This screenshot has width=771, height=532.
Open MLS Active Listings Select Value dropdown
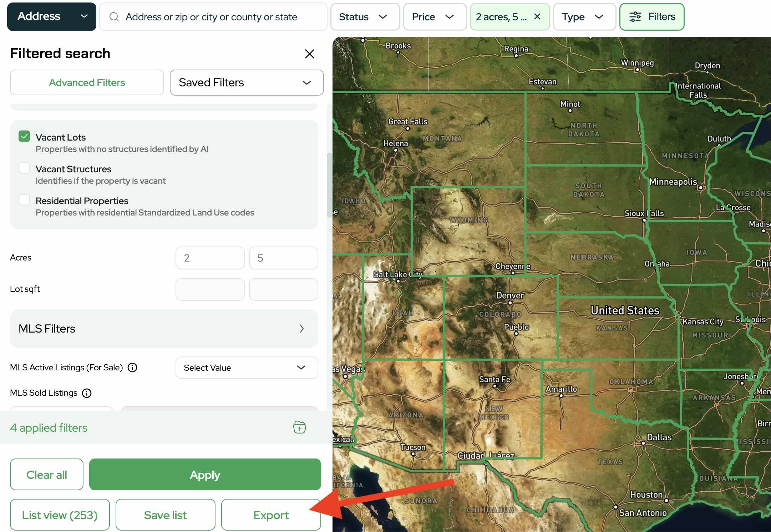tap(247, 368)
